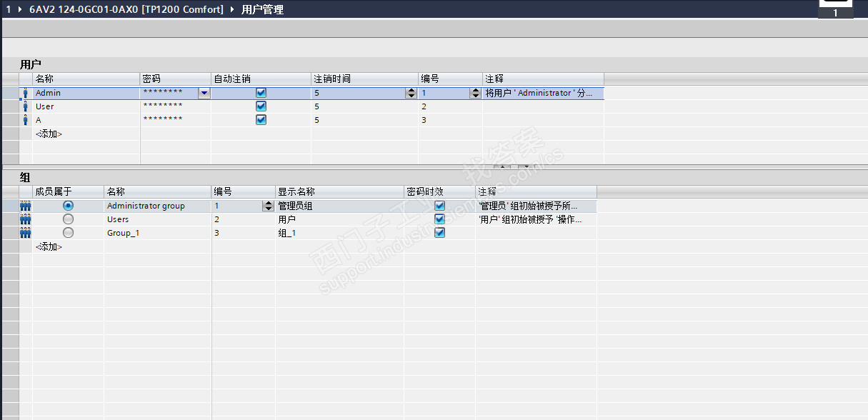Click the '管理员' group comment cell
The height and width of the screenshot is (420, 868).
tap(536, 206)
